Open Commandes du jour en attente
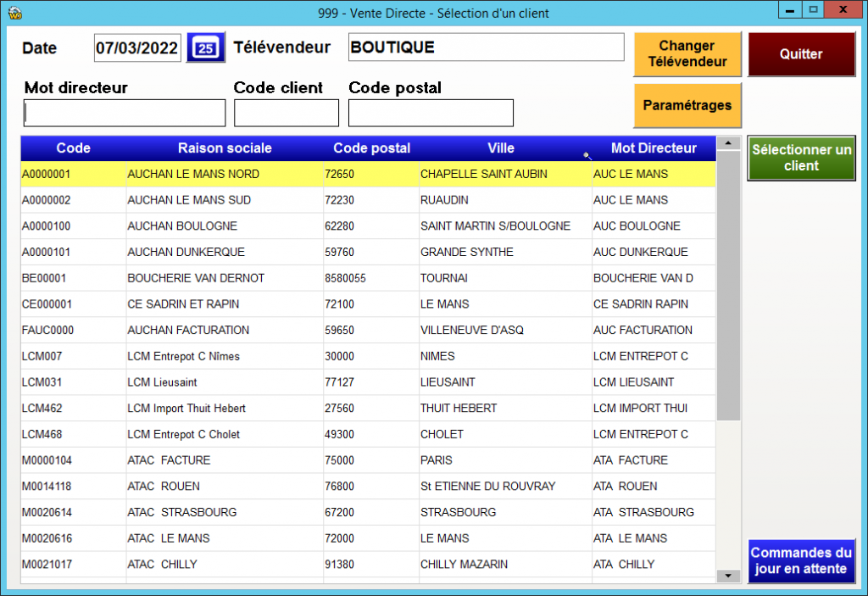The image size is (868, 596). [801, 560]
